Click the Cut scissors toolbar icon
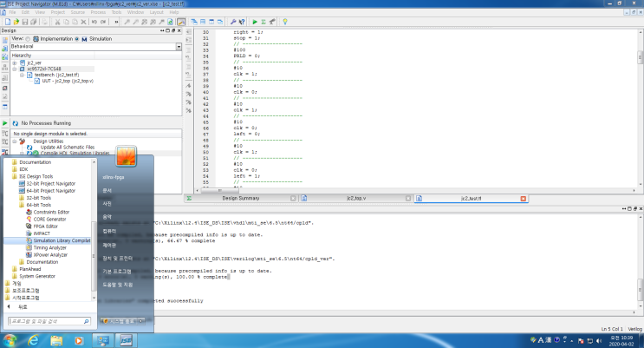 57,22
